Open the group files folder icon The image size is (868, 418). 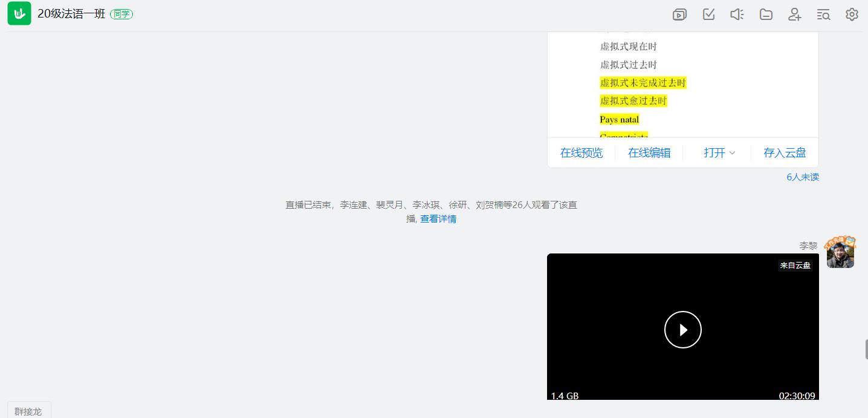tap(766, 15)
